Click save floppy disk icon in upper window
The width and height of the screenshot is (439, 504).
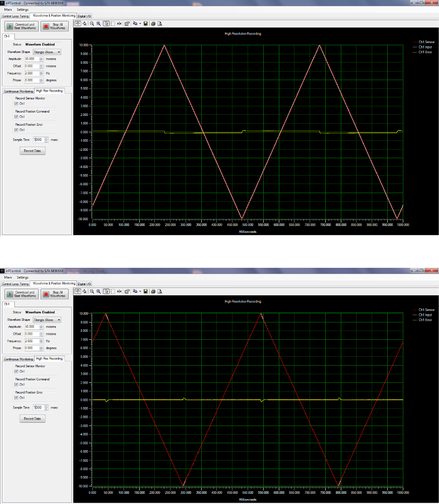click(x=145, y=23)
